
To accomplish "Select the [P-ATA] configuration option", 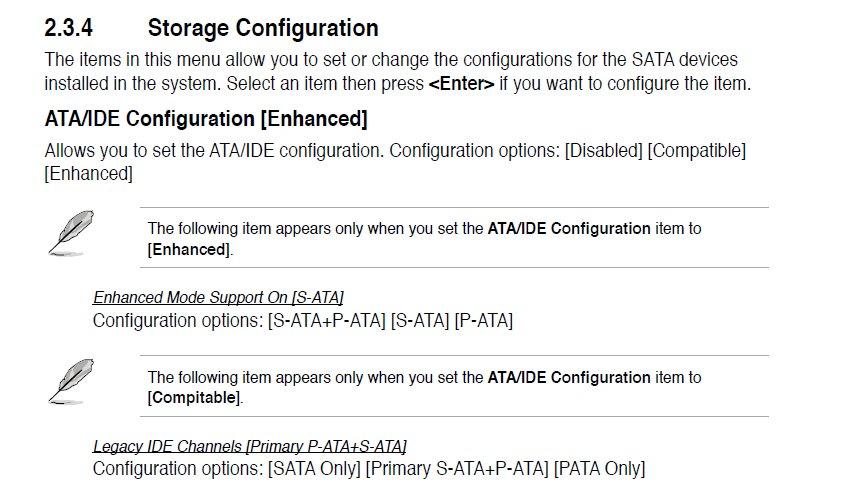I will [x=484, y=320].
